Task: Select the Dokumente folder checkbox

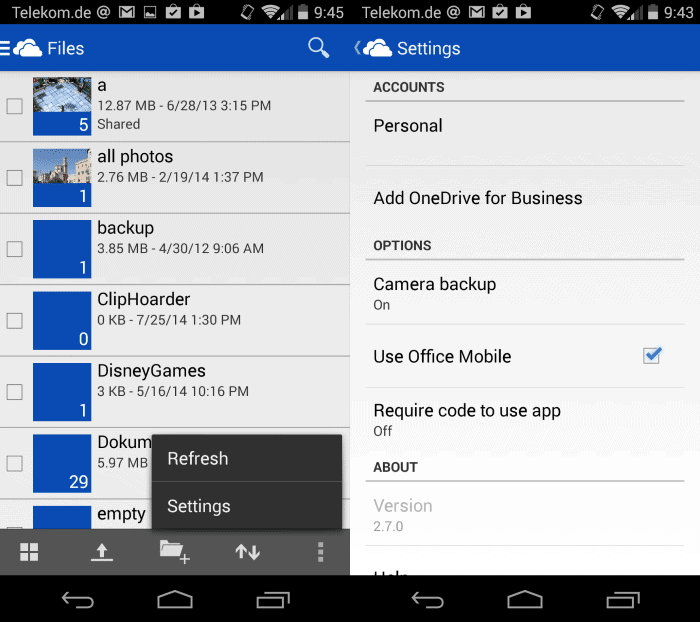Action: pyautogui.click(x=15, y=463)
